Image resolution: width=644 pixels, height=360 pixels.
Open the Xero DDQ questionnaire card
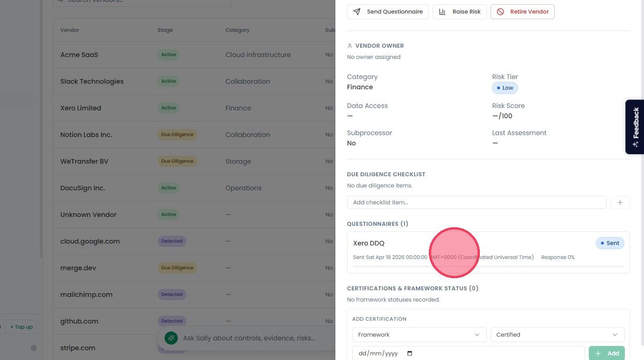(488, 252)
